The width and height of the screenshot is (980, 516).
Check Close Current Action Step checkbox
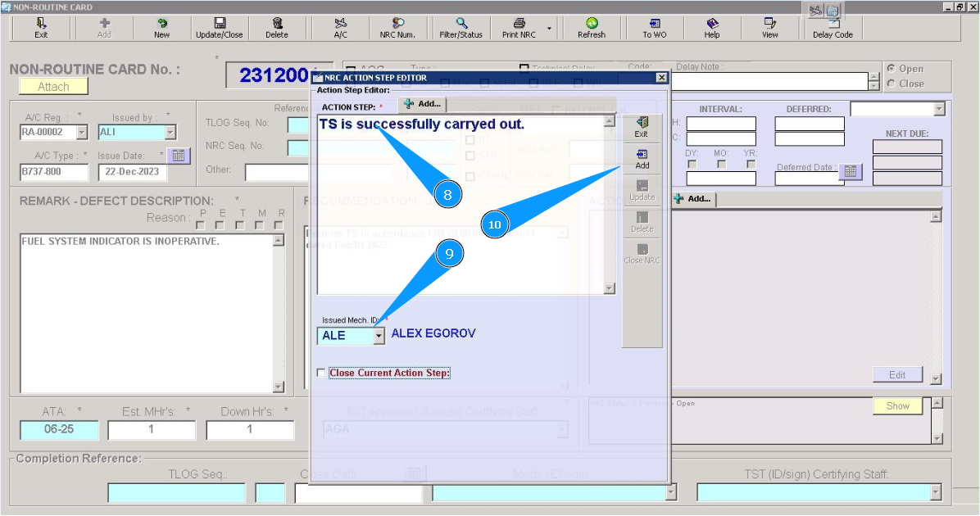[x=321, y=373]
